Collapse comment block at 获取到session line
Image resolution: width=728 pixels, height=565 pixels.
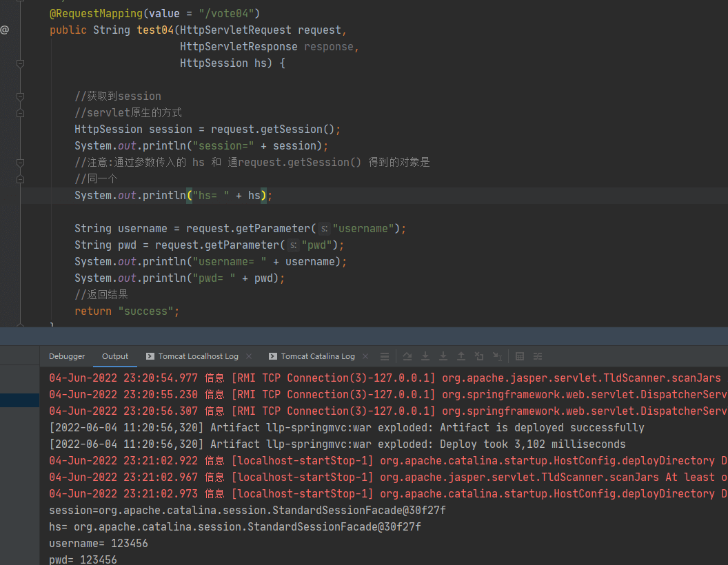coord(21,96)
